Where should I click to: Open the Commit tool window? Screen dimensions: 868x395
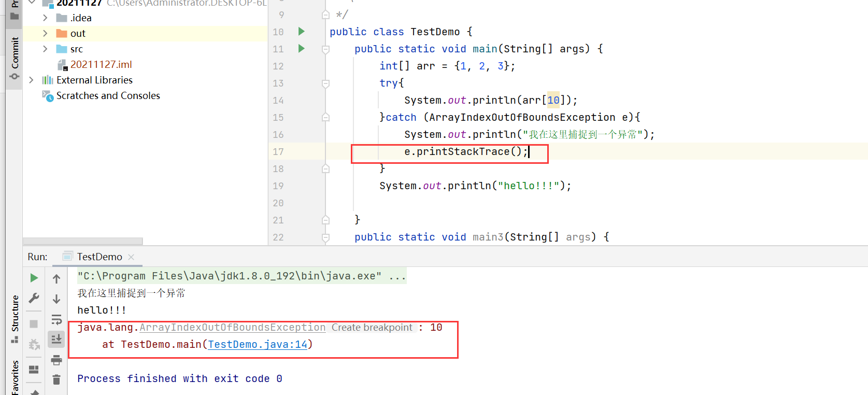[x=15, y=58]
